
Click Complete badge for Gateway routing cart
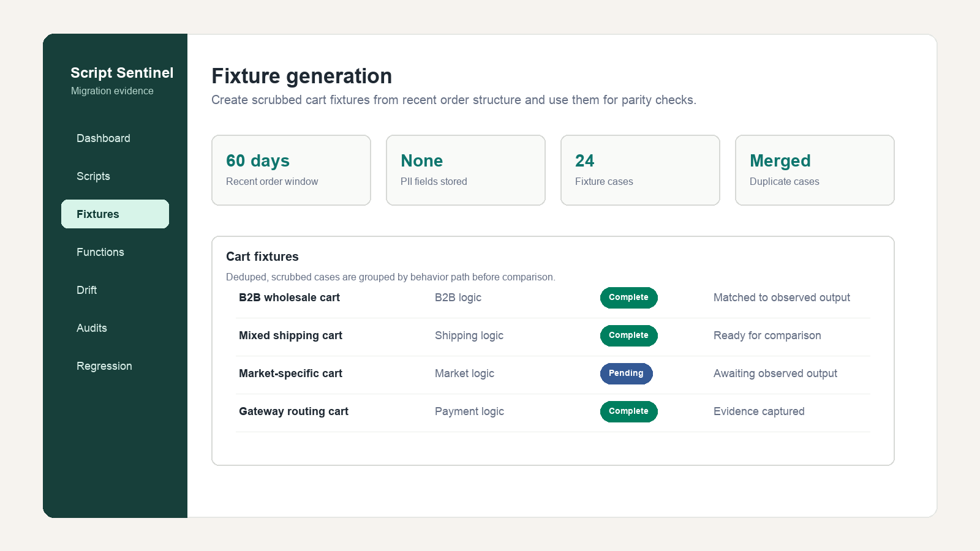pos(628,411)
